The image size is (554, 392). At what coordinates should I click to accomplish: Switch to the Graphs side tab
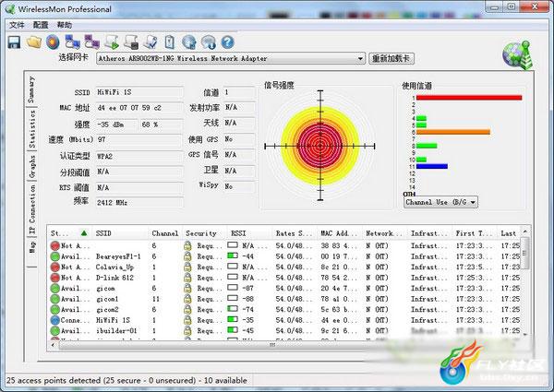[x=31, y=166]
